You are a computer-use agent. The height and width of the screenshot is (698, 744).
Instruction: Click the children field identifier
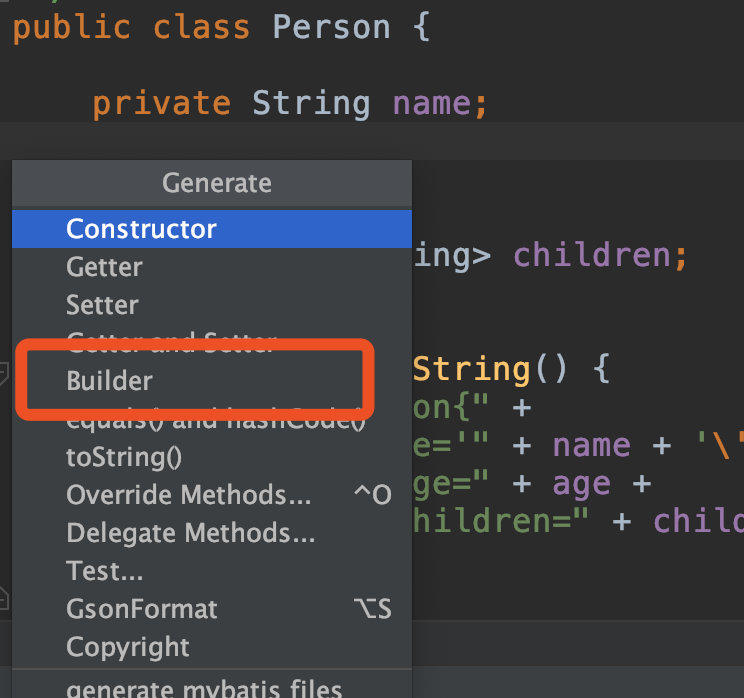[594, 256]
